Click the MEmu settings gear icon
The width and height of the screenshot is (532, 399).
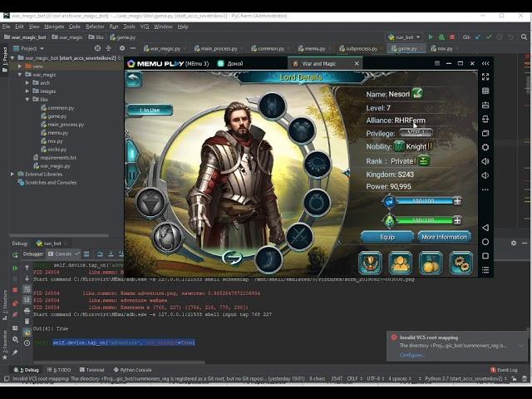point(485,147)
